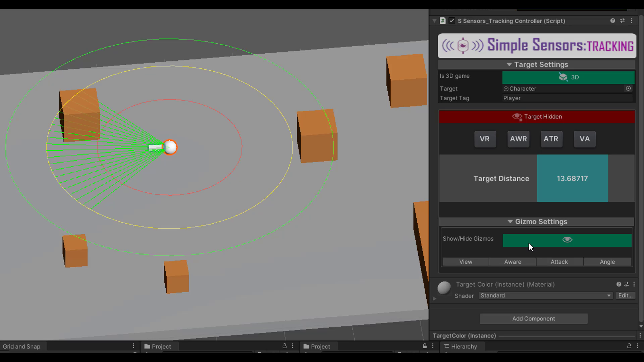Open the object picker for the Target field

pos(628,88)
